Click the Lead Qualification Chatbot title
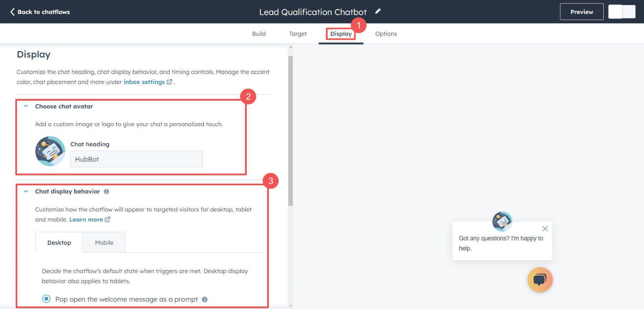Image resolution: width=644 pixels, height=309 pixels. click(x=313, y=12)
